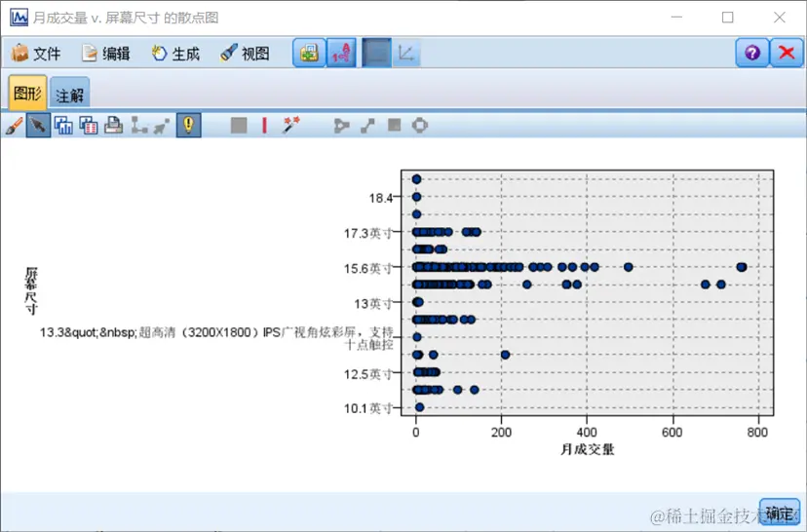The image size is (807, 532).
Task: Maximize the scatter plot window
Action: point(728,18)
